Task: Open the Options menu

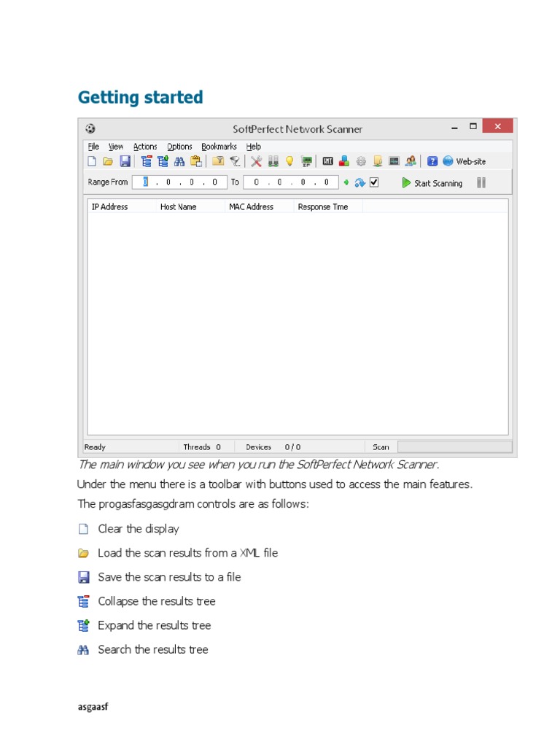Action: (x=179, y=147)
